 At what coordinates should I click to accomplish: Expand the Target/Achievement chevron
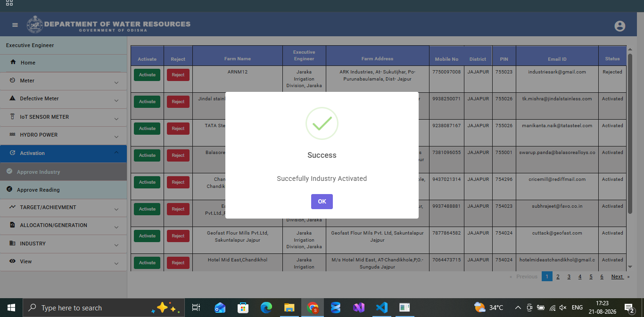[116, 209]
